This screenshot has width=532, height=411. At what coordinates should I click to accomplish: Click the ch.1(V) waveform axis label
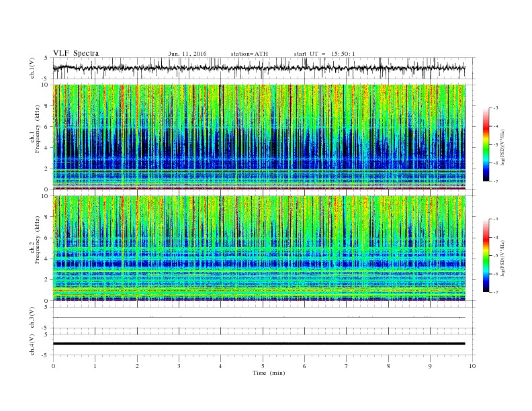[32, 68]
